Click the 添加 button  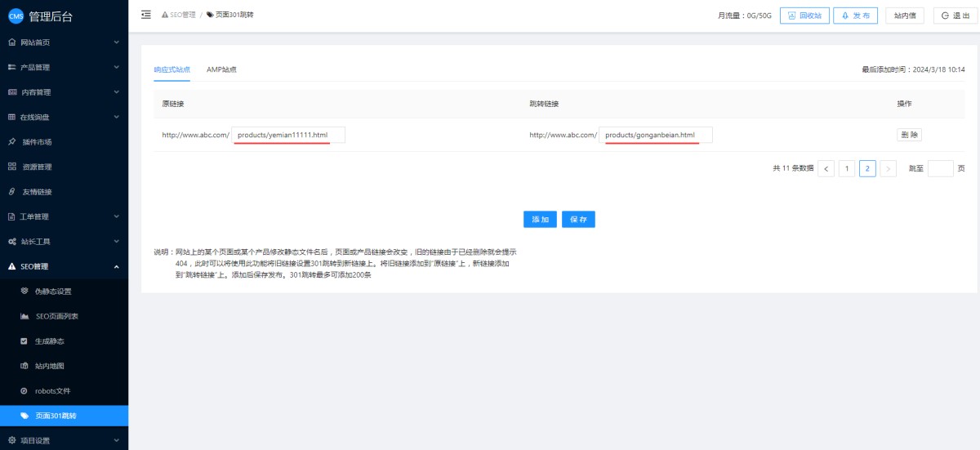[x=540, y=220]
